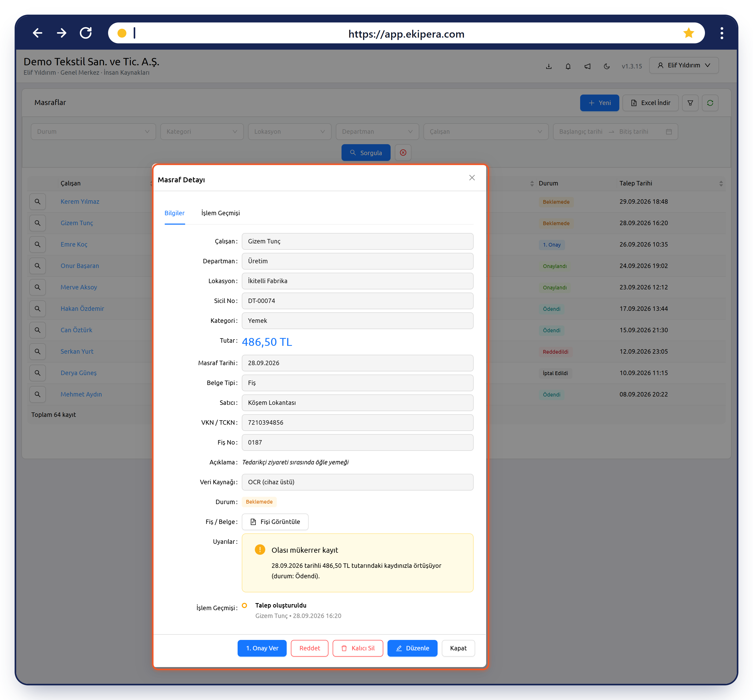This screenshot has width=753, height=700.
Task: Click the red clear filters icon
Action: point(403,153)
